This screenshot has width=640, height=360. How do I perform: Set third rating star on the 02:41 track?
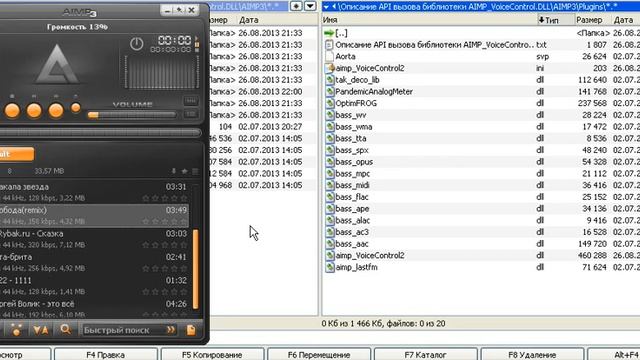[165, 269]
